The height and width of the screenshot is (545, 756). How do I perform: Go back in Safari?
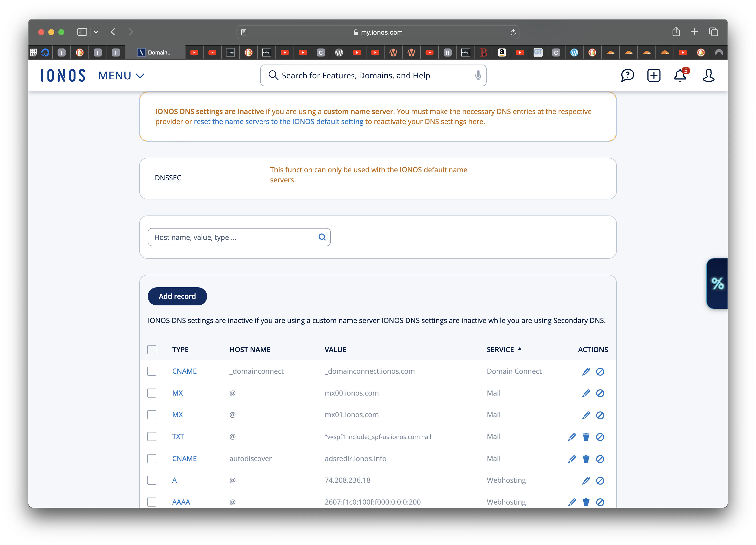pyautogui.click(x=113, y=32)
